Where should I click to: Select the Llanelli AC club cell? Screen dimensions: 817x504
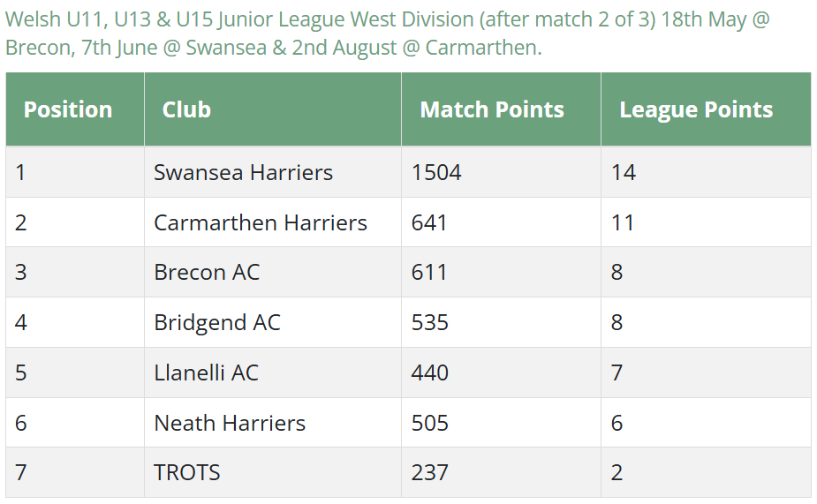273,372
